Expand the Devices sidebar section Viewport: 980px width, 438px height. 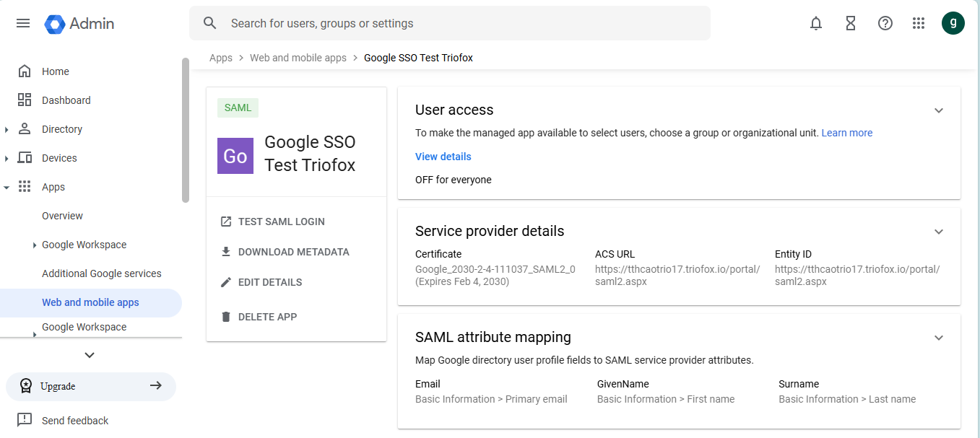6,159
